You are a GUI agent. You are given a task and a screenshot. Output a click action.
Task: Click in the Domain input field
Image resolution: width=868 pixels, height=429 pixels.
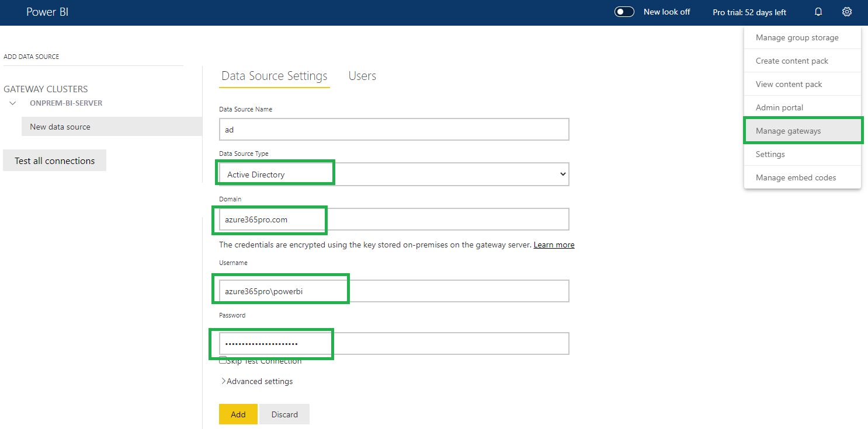pyautogui.click(x=394, y=219)
